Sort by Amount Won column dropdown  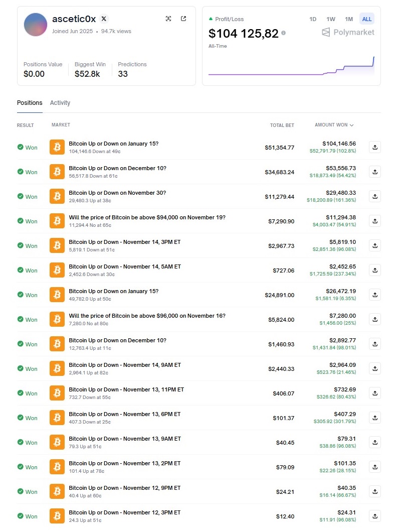click(334, 125)
